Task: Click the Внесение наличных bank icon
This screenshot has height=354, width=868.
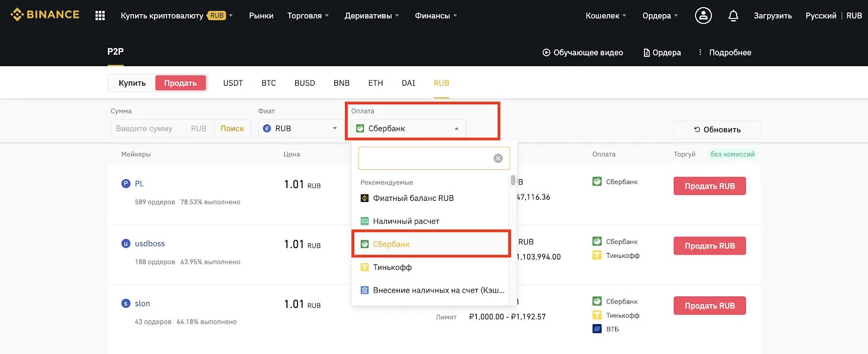Action: [x=365, y=290]
